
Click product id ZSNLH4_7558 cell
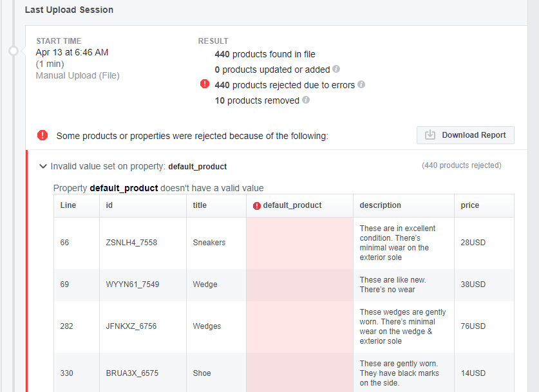coord(131,243)
